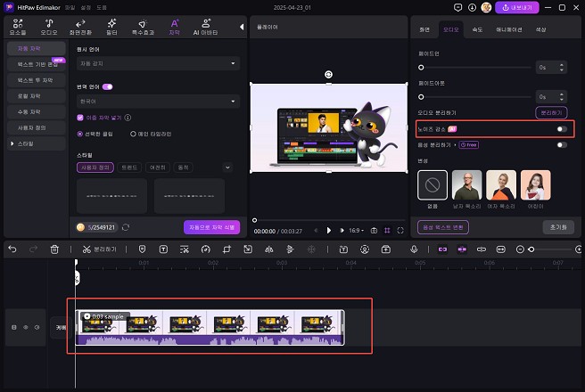Switch to the Speed (속도) properties tab
Image resolution: width=585 pixels, height=392 pixels.
[477, 29]
